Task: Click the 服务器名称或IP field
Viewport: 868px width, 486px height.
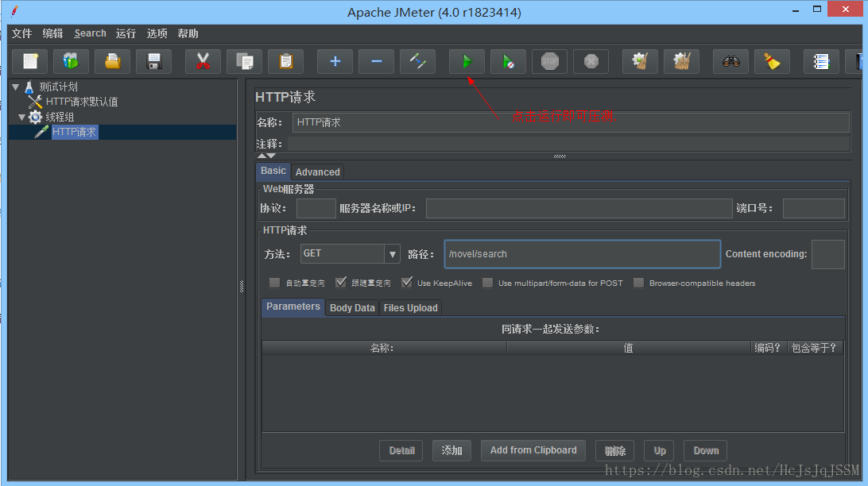Action: click(x=579, y=208)
